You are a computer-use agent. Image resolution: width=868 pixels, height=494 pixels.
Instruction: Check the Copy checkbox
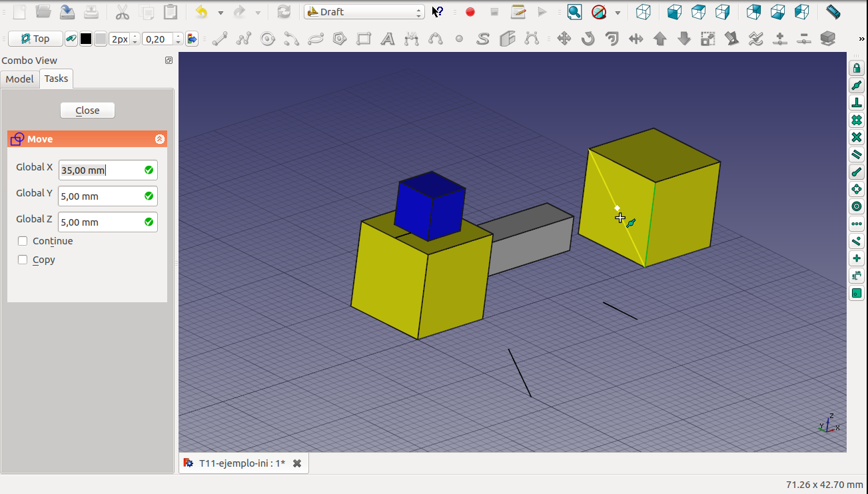click(23, 260)
